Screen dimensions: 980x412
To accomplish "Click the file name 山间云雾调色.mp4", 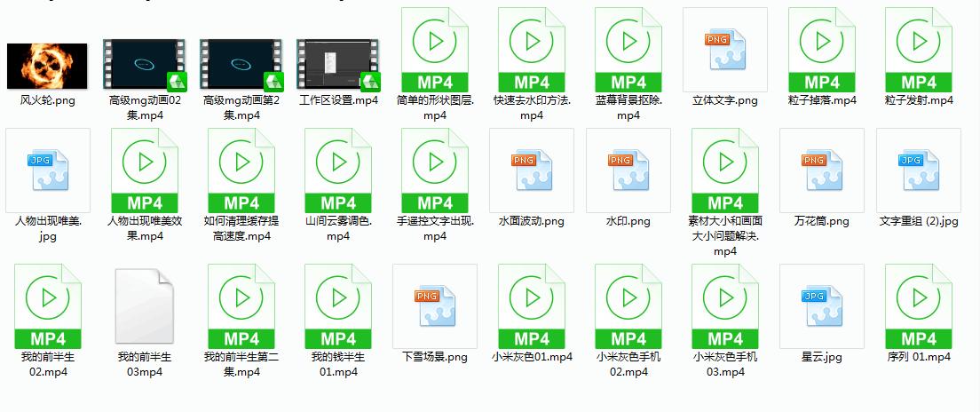I will 338,229.
